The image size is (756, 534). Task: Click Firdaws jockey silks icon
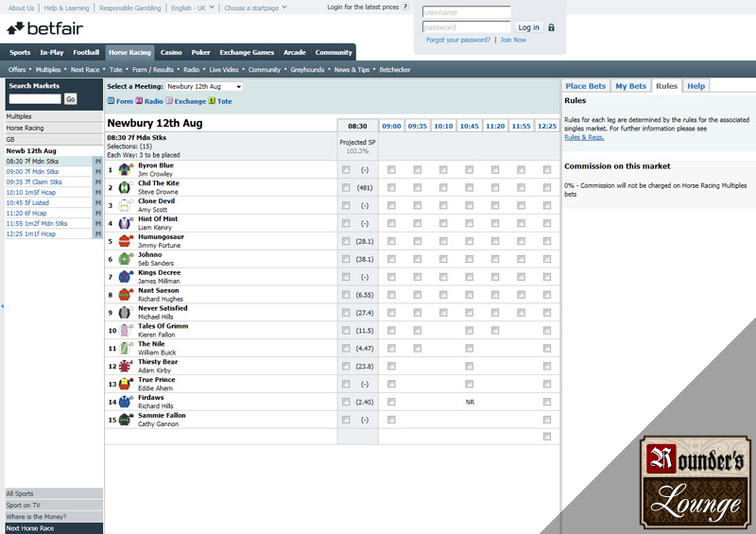pos(126,402)
